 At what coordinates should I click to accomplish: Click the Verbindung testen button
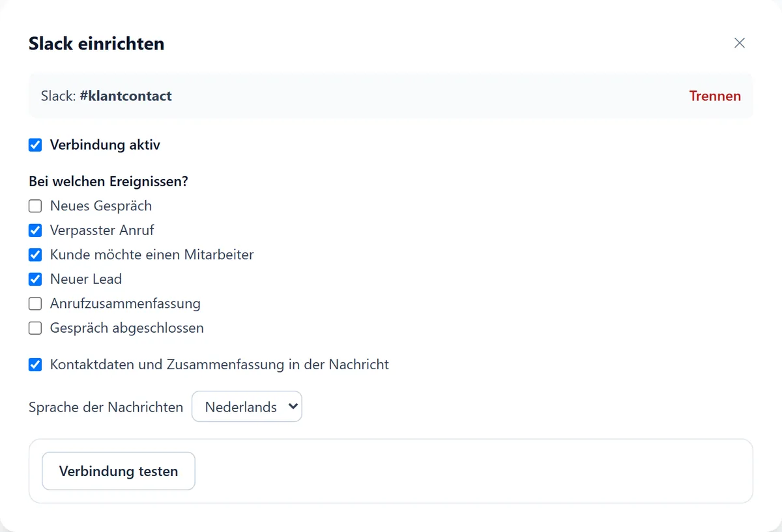119,471
